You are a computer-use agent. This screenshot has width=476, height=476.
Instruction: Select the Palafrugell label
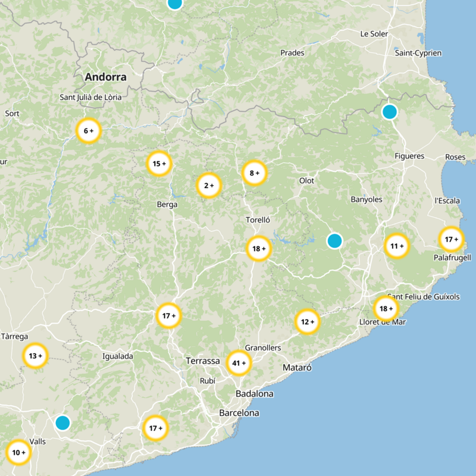tap(452, 258)
